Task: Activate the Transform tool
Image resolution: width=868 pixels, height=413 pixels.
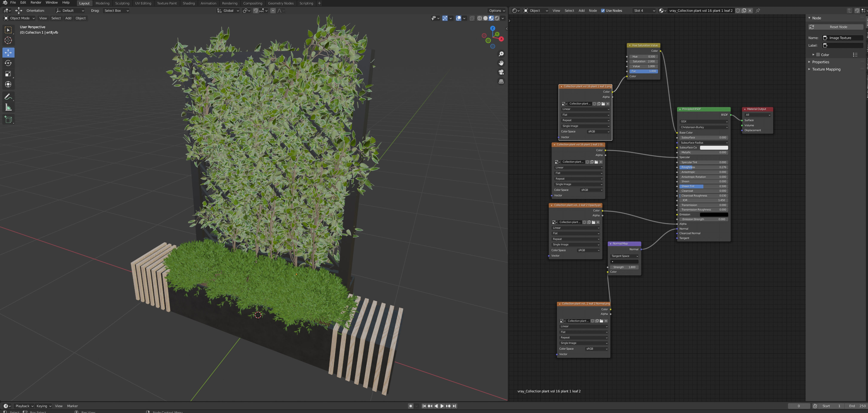Action: point(8,84)
